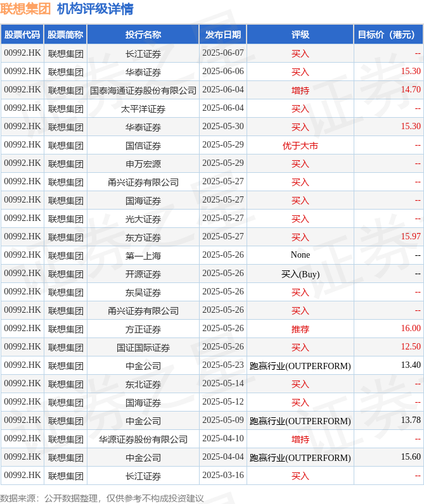Viewport: 424px width, 504px height.
Task: Click the 买入(Buy) rating
Action: (300, 274)
